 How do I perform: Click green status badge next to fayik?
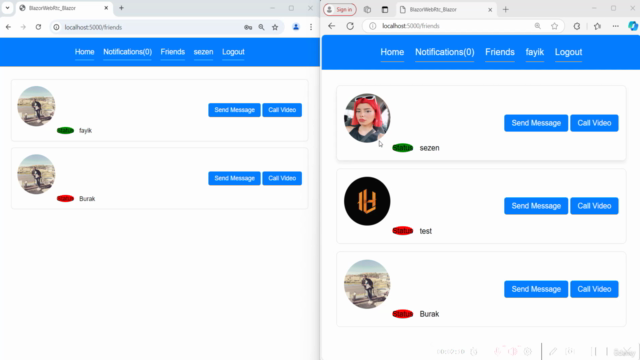tap(65, 131)
